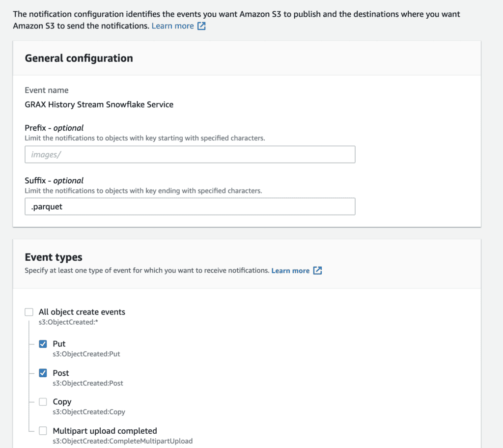
Task: Open the top Learn more link
Action: 172,26
